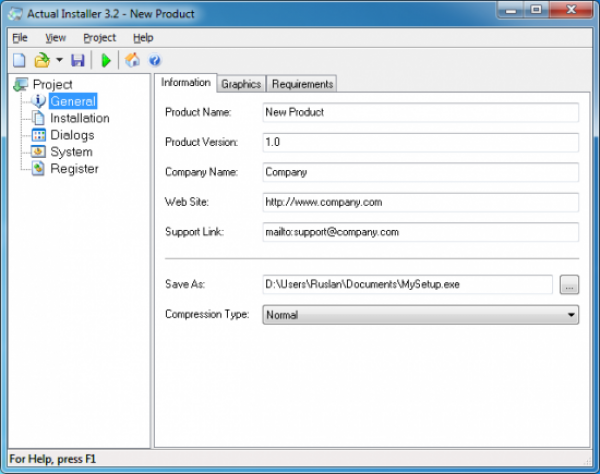Expand the Compression Type combo box
Image resolution: width=600 pixels, height=474 pixels.
421,315
